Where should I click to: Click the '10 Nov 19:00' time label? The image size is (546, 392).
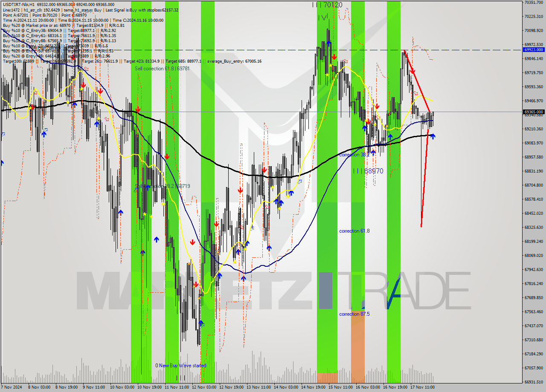149,387
